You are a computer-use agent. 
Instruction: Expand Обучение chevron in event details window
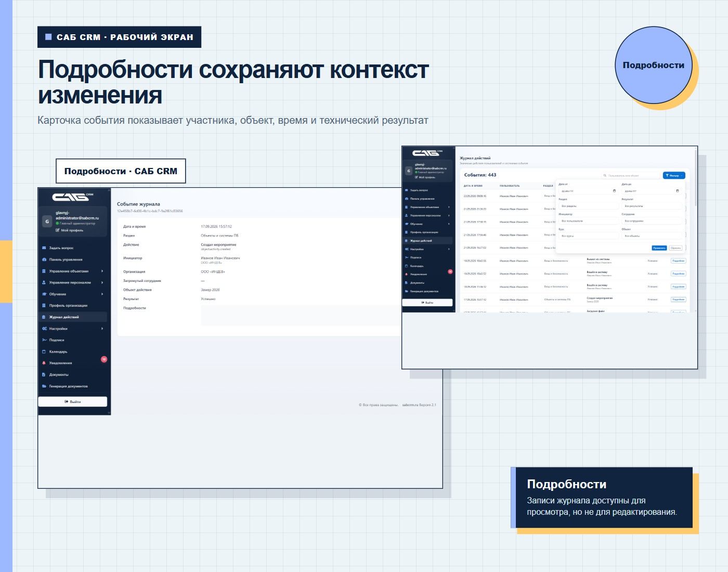[102, 294]
